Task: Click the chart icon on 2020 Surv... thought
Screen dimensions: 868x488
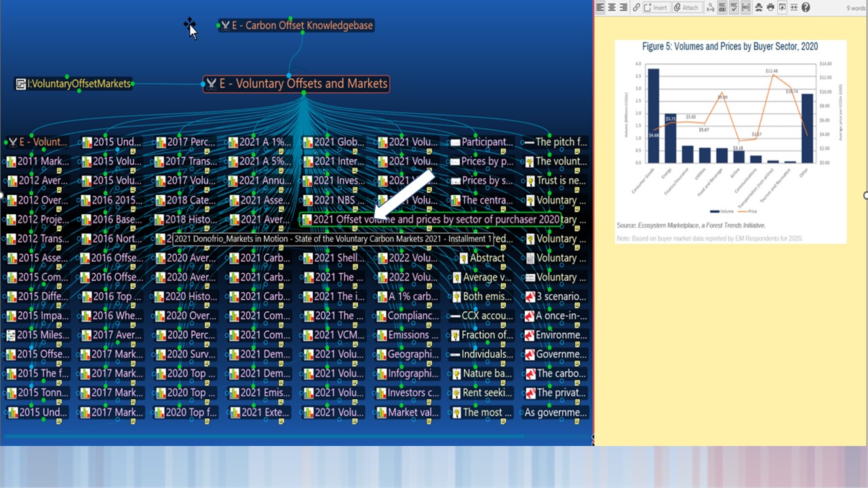Action: 160,354
